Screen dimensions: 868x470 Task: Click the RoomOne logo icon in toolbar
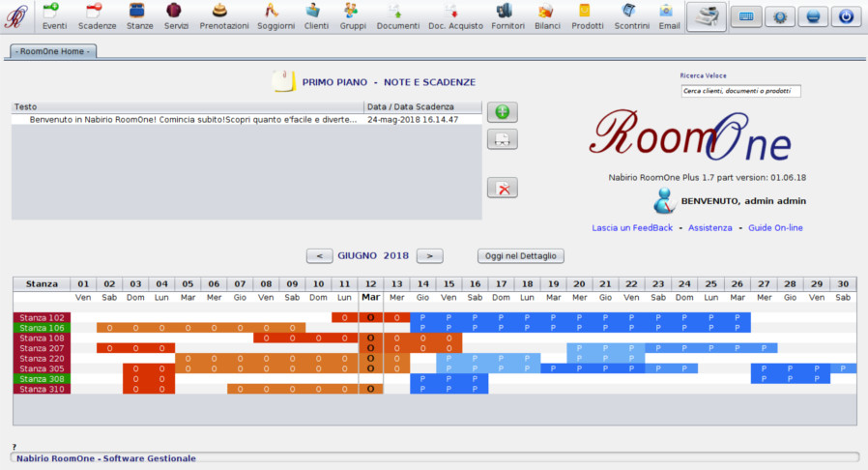[x=16, y=16]
